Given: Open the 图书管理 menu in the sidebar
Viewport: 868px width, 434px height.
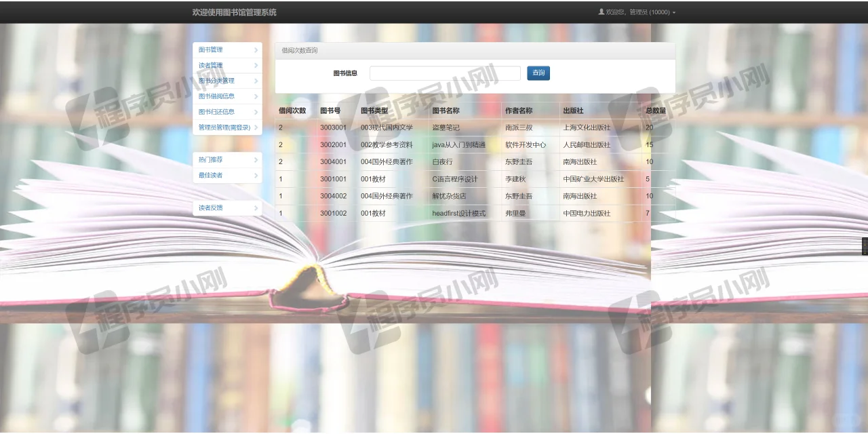Looking at the screenshot, I should pos(211,50).
